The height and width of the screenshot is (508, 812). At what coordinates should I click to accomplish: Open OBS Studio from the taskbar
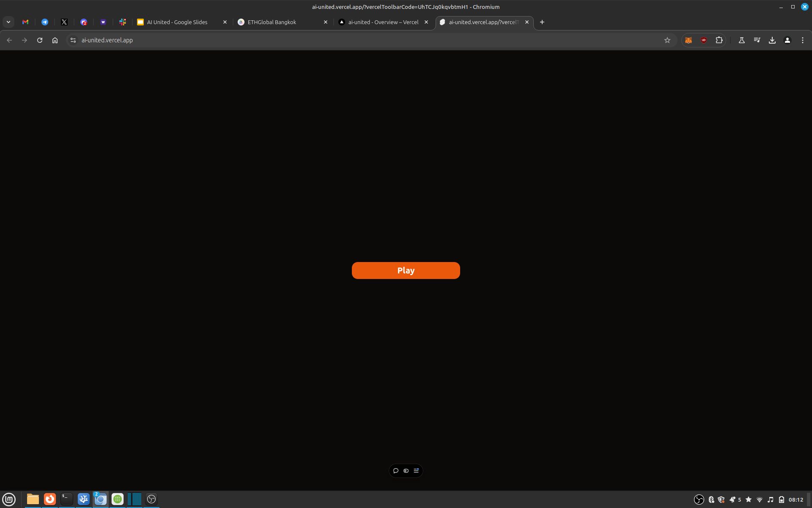(151, 499)
